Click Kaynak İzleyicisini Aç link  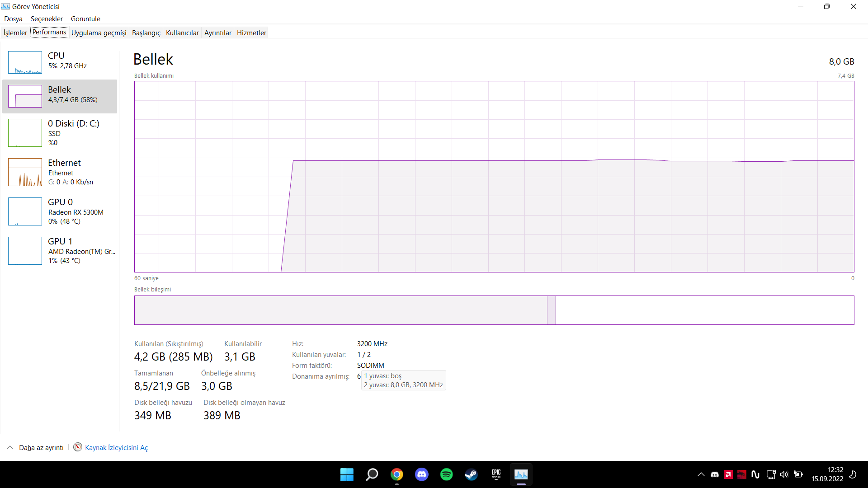pyautogui.click(x=116, y=447)
